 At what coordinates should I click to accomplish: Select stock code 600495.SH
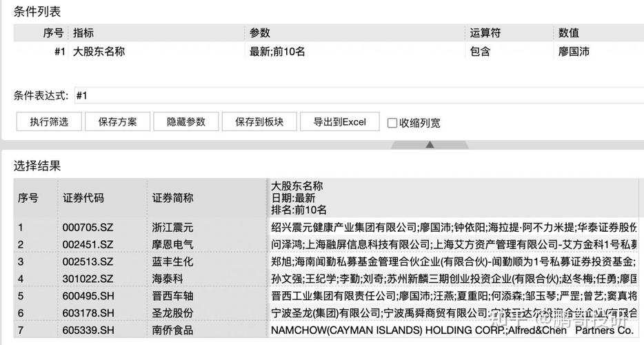(x=88, y=296)
